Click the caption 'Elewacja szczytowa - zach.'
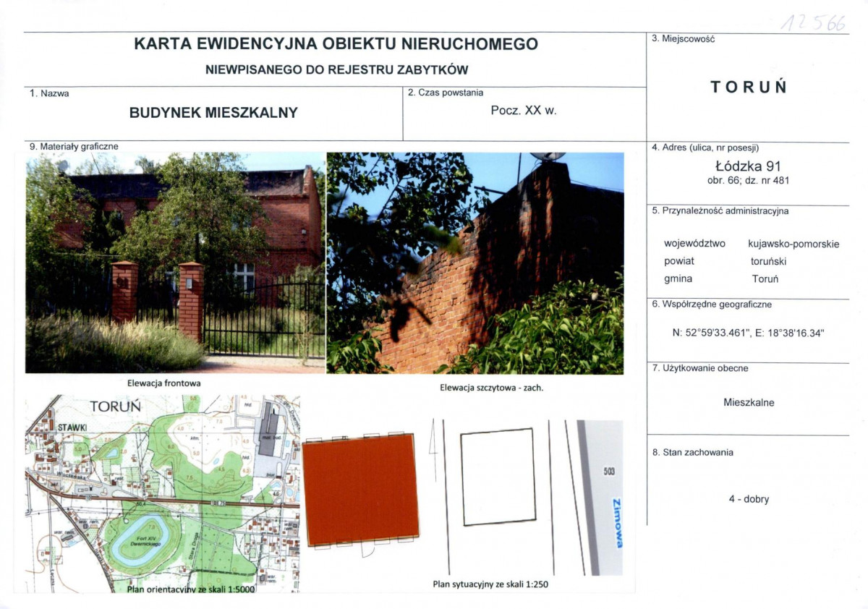The height and width of the screenshot is (609, 868). pyautogui.click(x=491, y=388)
